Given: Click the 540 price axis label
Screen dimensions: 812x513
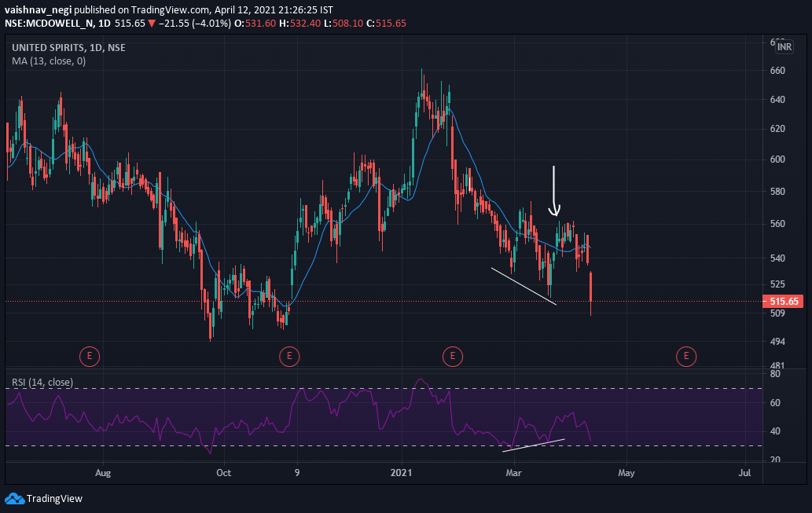Looking at the screenshot, I should point(777,258).
